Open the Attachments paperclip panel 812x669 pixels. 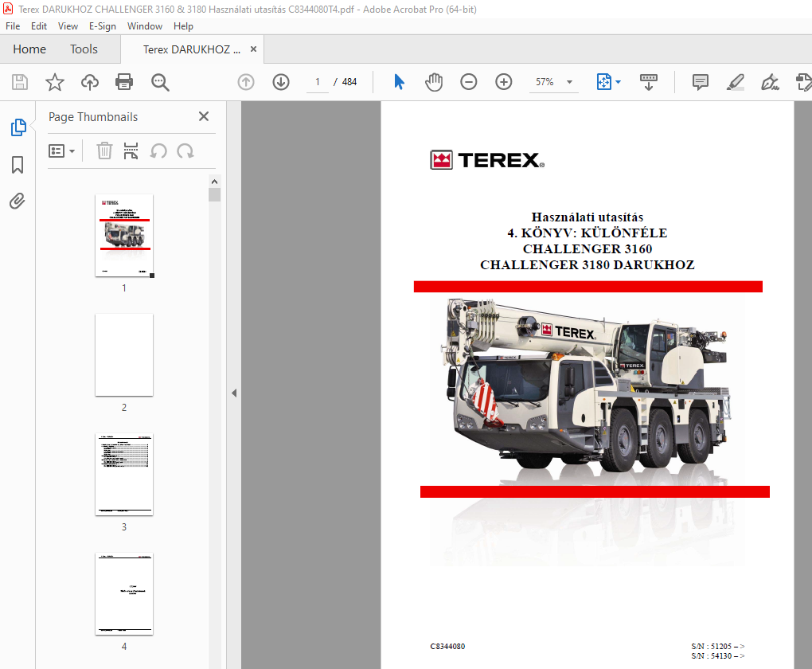(x=17, y=201)
